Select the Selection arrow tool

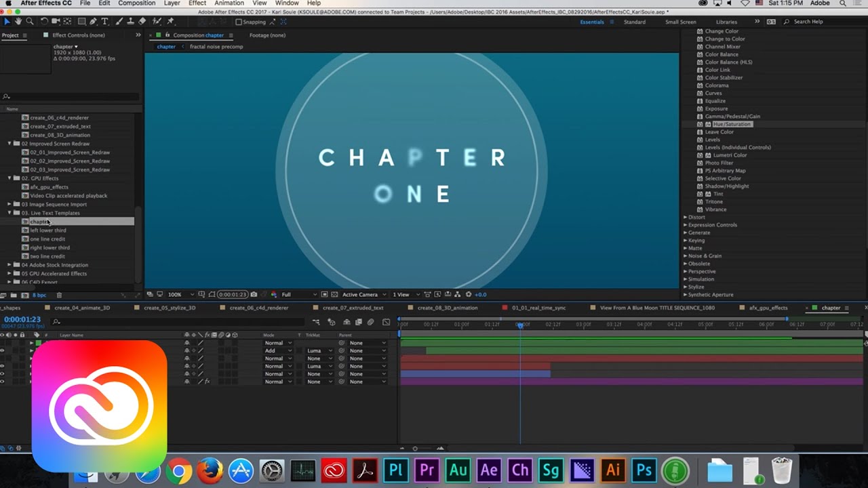coord(7,22)
